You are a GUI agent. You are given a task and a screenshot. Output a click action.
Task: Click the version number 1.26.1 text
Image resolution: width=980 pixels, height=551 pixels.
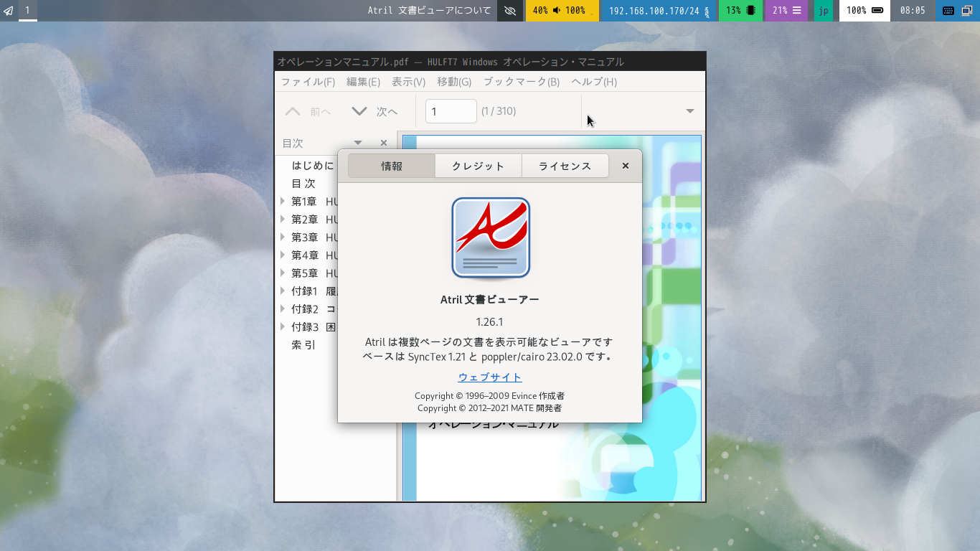pyautogui.click(x=490, y=321)
